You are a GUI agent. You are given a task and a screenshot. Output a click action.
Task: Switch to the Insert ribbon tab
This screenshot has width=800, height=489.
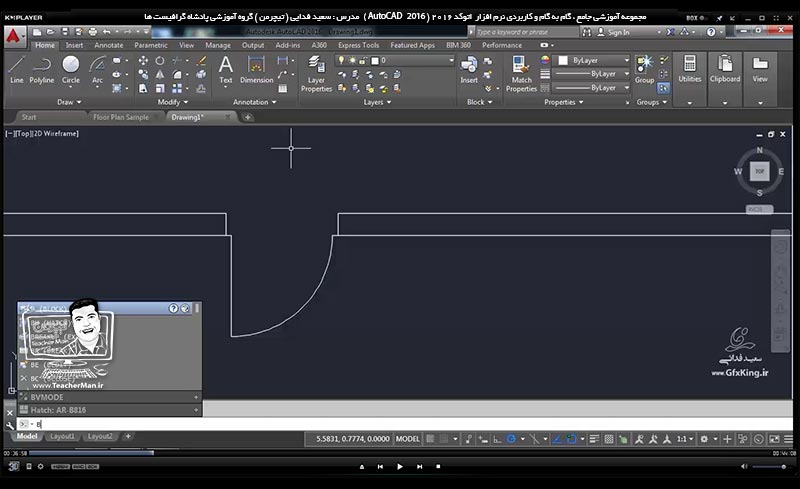pyautogui.click(x=74, y=45)
